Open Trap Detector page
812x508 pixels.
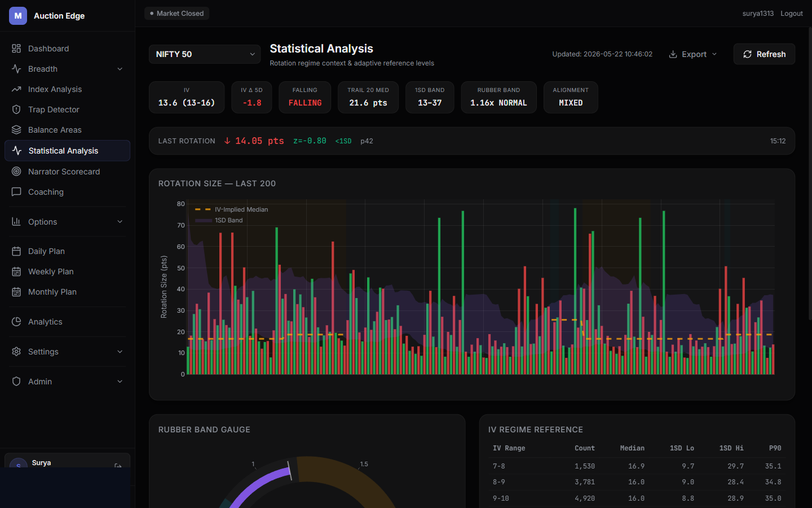(x=67, y=110)
